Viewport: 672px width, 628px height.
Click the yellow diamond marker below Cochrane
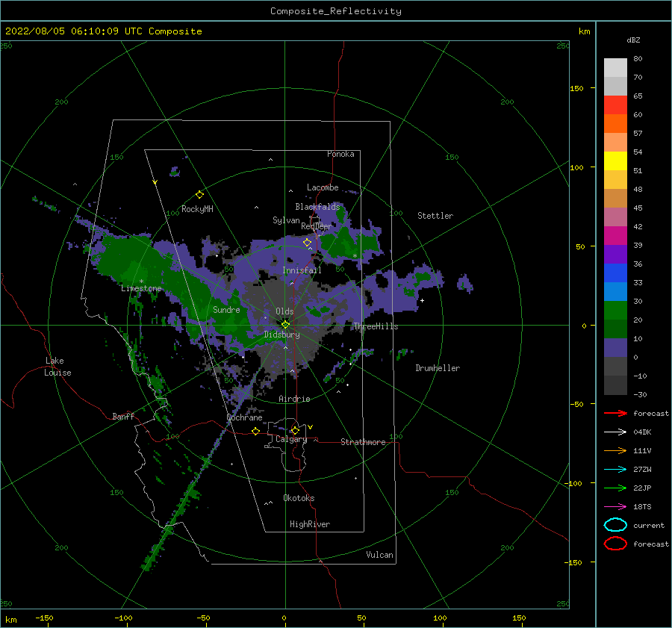click(x=255, y=432)
